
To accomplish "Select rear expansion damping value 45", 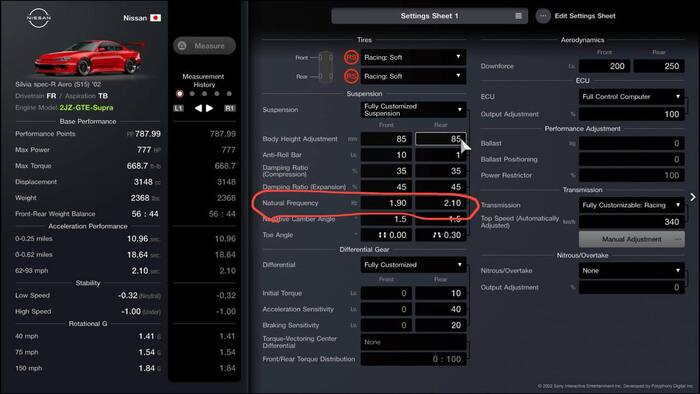I will pos(441,187).
